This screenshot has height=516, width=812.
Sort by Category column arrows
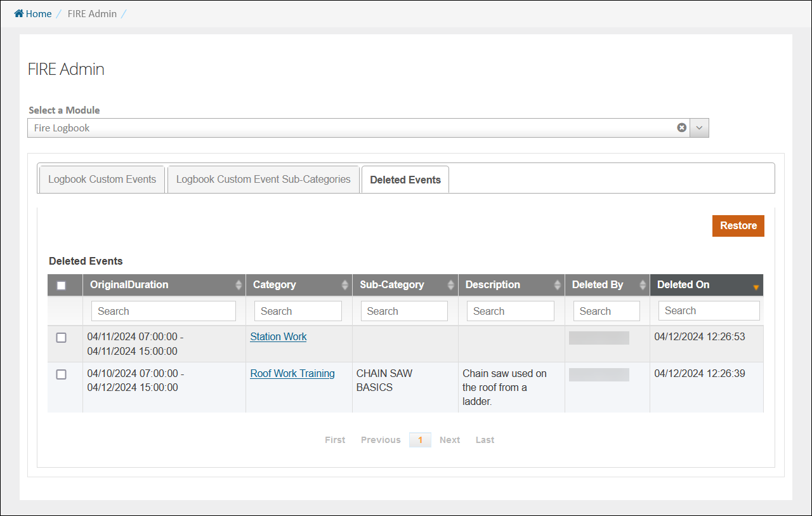click(x=345, y=285)
